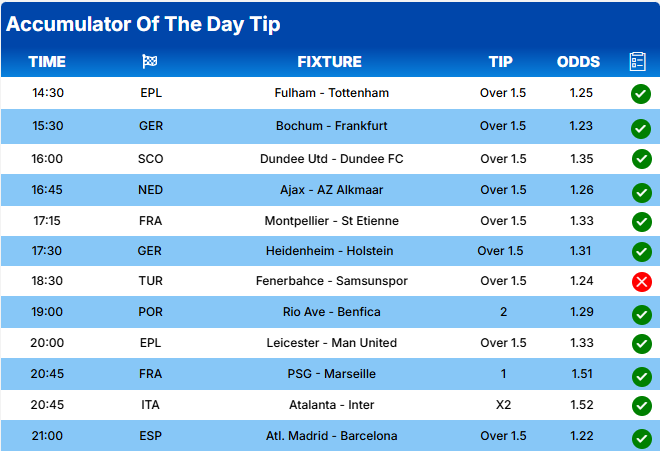Image resolution: width=660 pixels, height=451 pixels.
Task: Click green check icon for Ajax - AZ Alkmaar
Action: coord(641,191)
